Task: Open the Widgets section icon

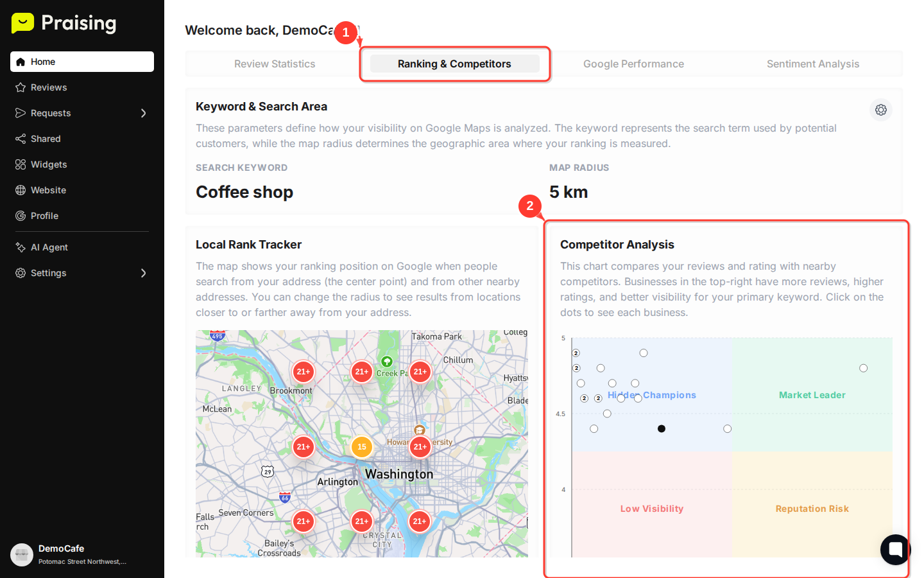Action: [20, 164]
